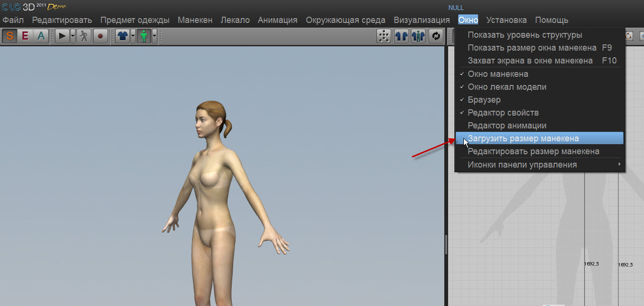Open the Визуализация menu
This screenshot has width=644, height=306.
tap(422, 20)
